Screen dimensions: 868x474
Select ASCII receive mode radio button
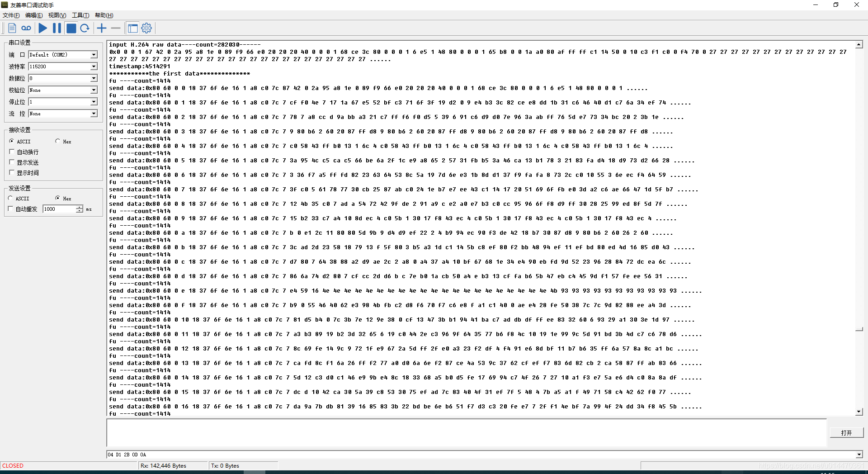point(12,141)
